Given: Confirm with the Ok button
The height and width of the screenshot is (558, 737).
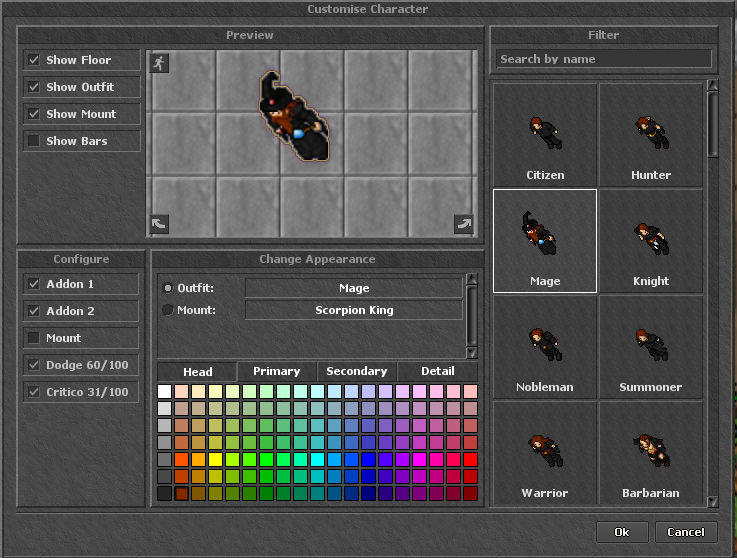Looking at the screenshot, I should point(622,532).
